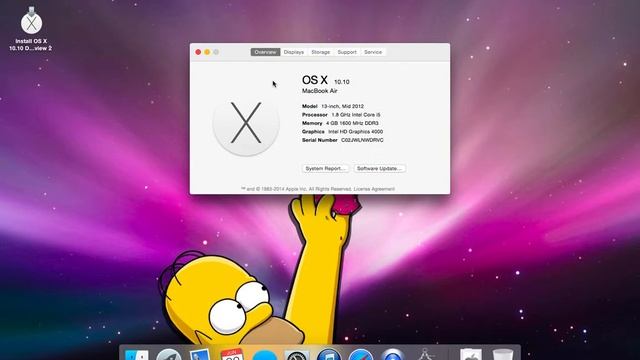The height and width of the screenshot is (360, 640).
Task: Click the OS X version number 10.10
Action: [x=342, y=82]
